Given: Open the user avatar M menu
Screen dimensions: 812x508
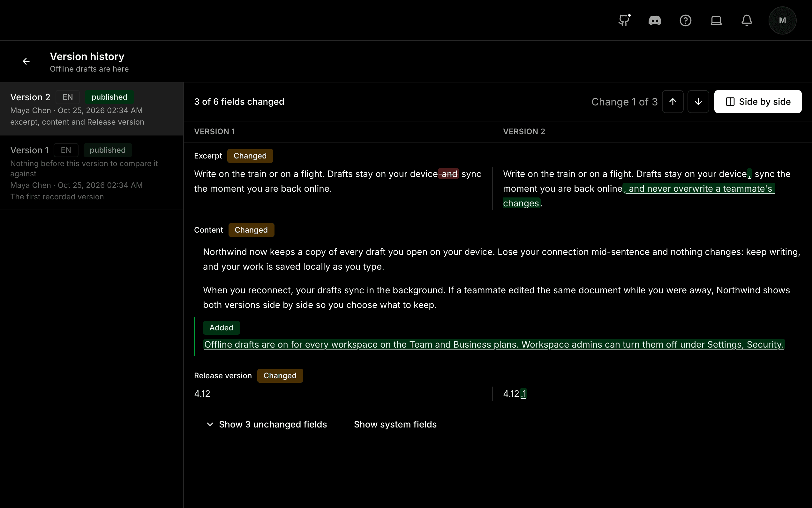Looking at the screenshot, I should click(782, 20).
